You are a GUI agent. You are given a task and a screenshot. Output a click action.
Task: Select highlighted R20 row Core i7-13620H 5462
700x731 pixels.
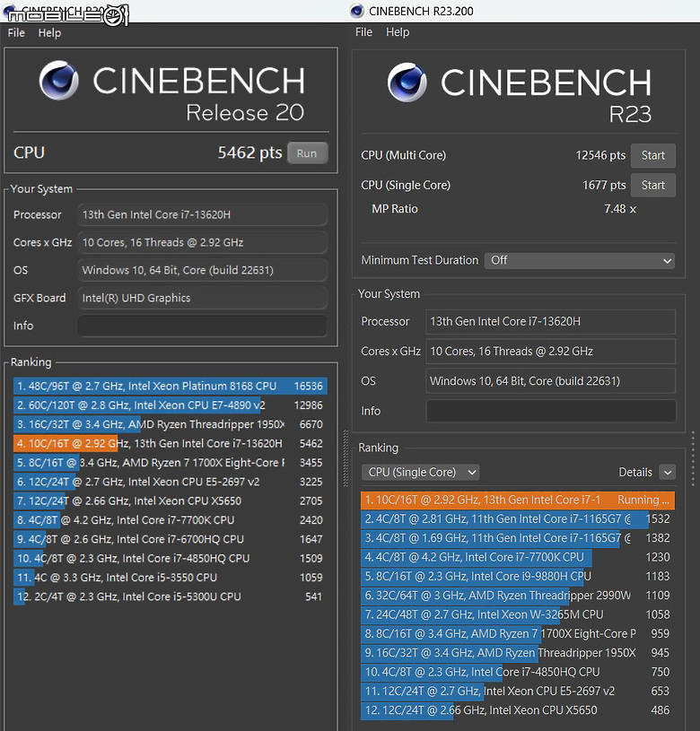coord(171,444)
